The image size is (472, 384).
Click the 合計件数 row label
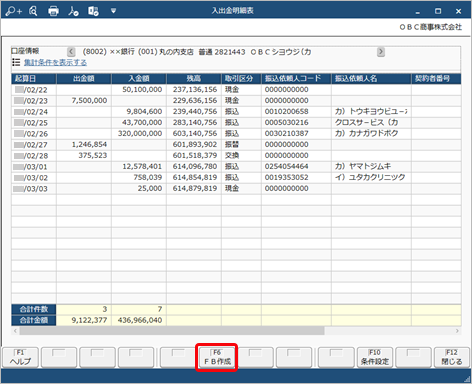34,309
